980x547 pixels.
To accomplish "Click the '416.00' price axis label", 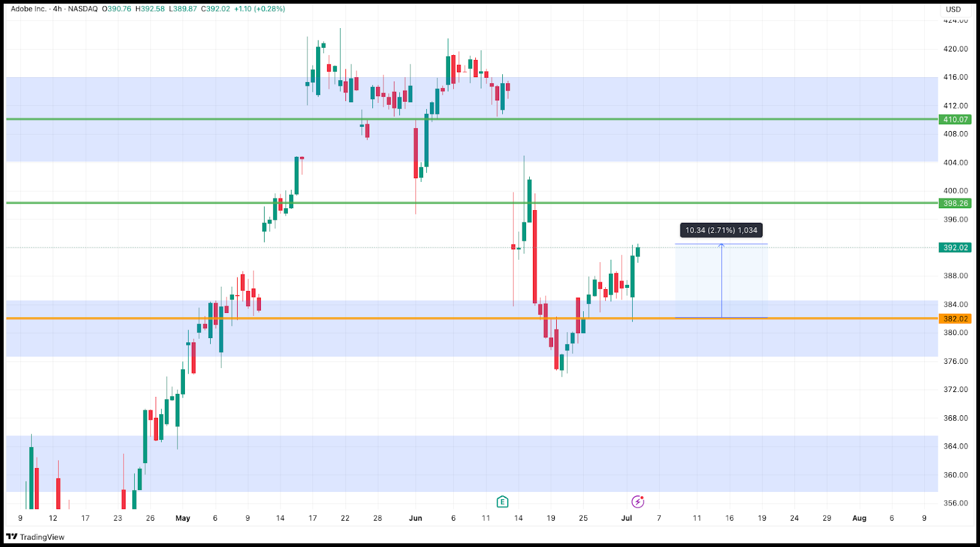I will pyautogui.click(x=956, y=77).
